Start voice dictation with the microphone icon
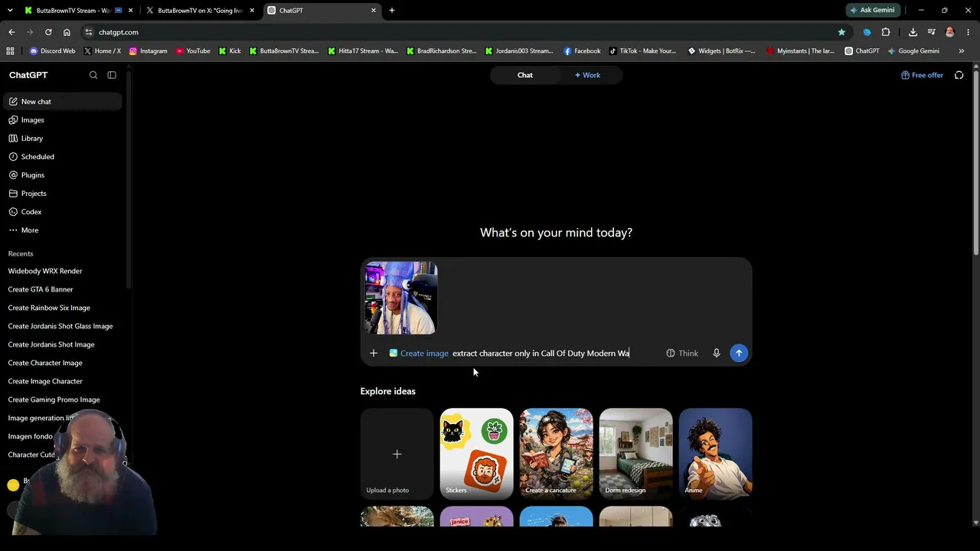The height and width of the screenshot is (551, 980). click(x=717, y=353)
